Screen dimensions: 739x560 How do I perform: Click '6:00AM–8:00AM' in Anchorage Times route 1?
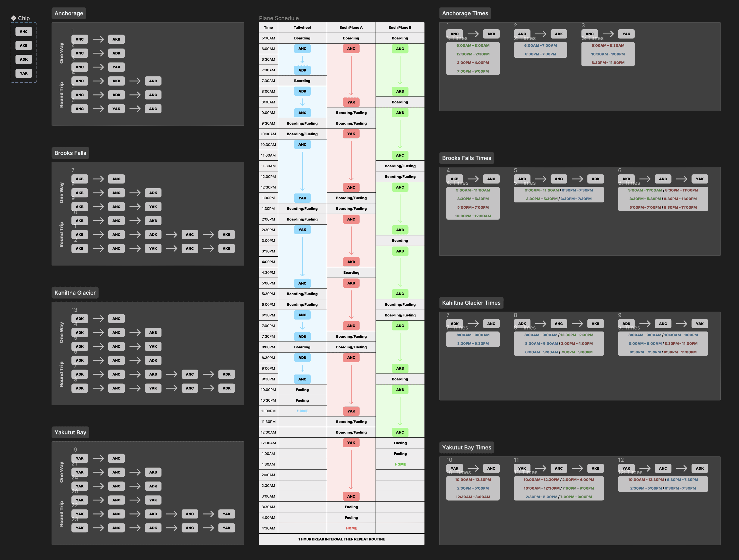473,46
